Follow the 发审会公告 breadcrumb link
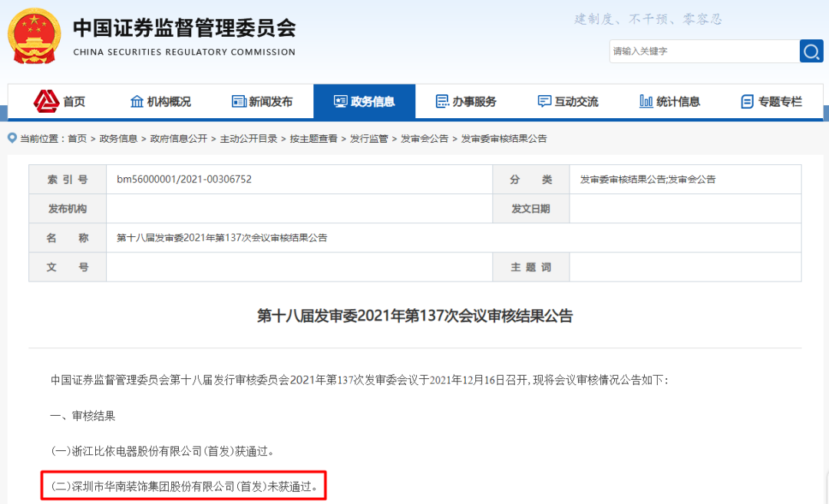This screenshot has height=504, width=829. (424, 139)
